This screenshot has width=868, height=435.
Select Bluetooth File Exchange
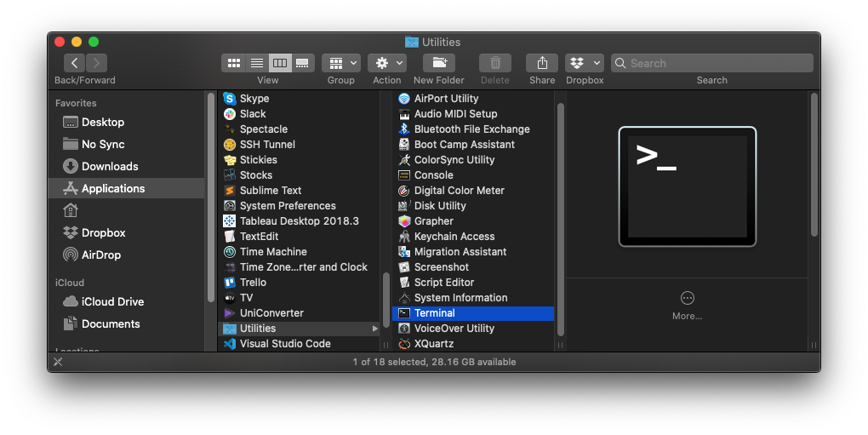[473, 129]
